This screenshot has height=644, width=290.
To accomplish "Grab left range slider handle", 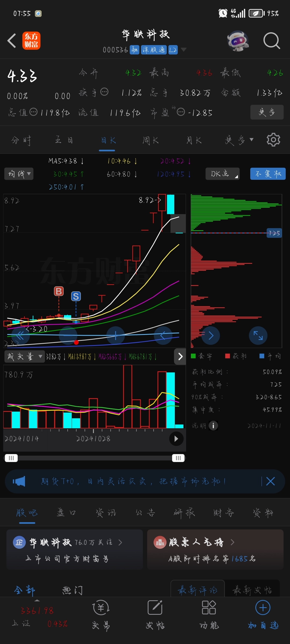I will [11, 458].
